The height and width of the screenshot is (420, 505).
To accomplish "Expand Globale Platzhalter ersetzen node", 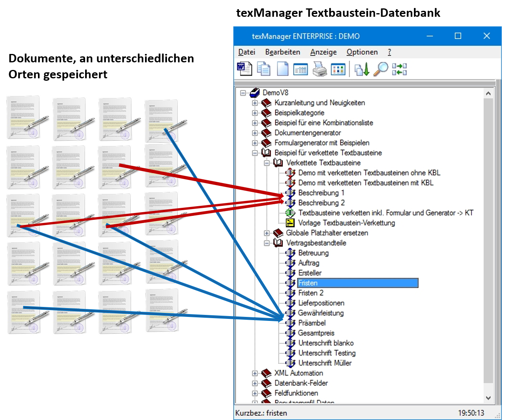I will tap(267, 233).
